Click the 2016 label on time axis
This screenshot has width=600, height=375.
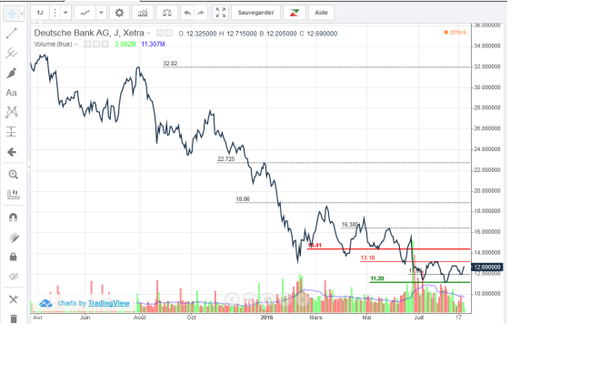[267, 318]
